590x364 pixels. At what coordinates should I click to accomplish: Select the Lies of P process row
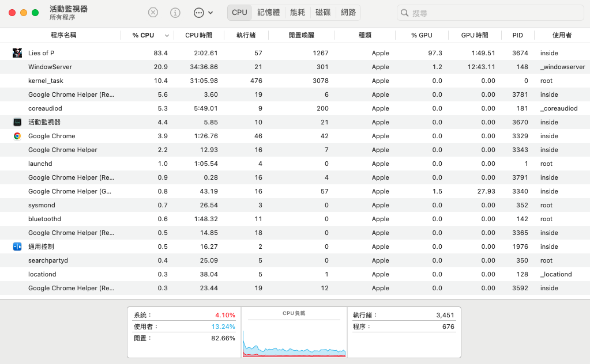pos(295,53)
